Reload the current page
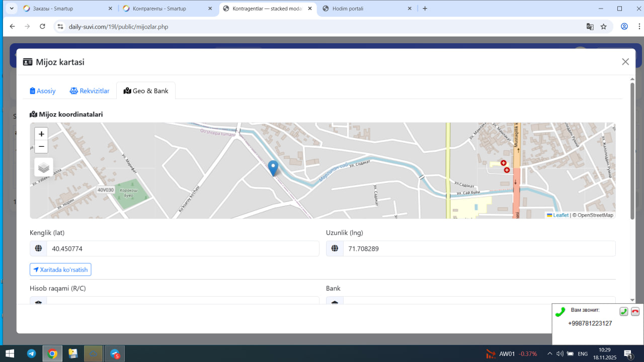This screenshot has width=644, height=362. (42, 27)
